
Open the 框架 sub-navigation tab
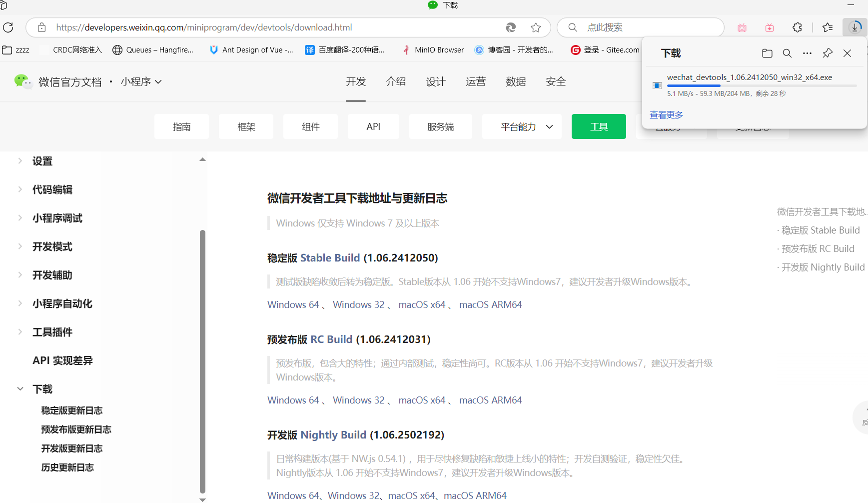click(x=246, y=126)
